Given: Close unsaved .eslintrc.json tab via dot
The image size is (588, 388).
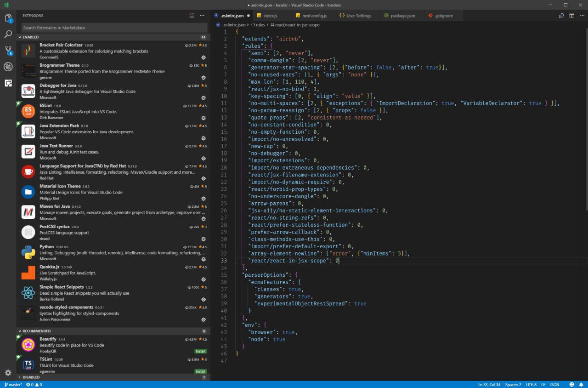Looking at the screenshot, I should (x=249, y=16).
